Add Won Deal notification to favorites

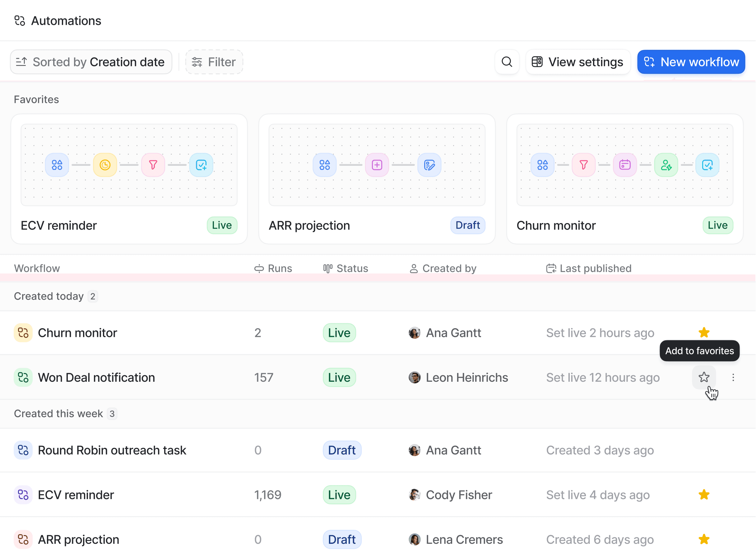(x=704, y=377)
